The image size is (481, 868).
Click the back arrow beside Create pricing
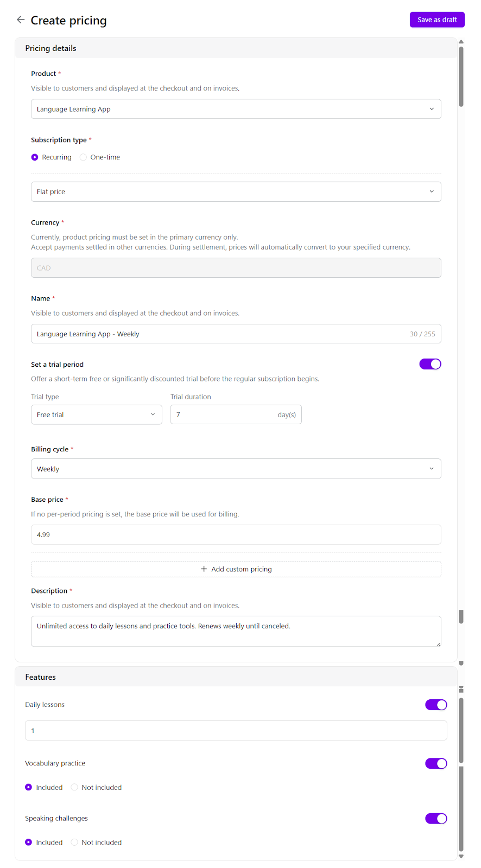click(21, 20)
